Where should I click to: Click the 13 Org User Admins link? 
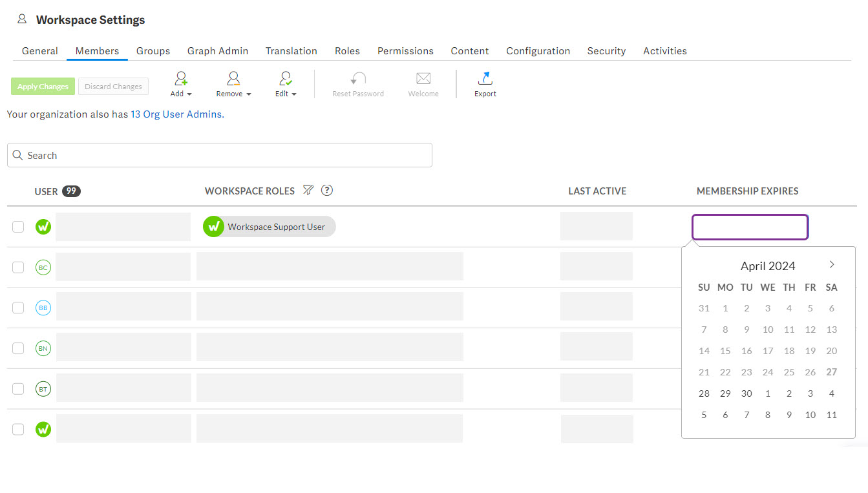tap(175, 114)
